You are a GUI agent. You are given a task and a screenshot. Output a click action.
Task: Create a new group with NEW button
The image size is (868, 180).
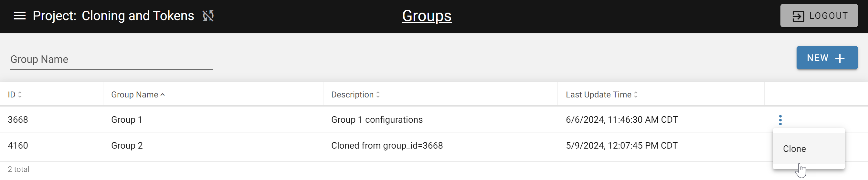pyautogui.click(x=827, y=58)
